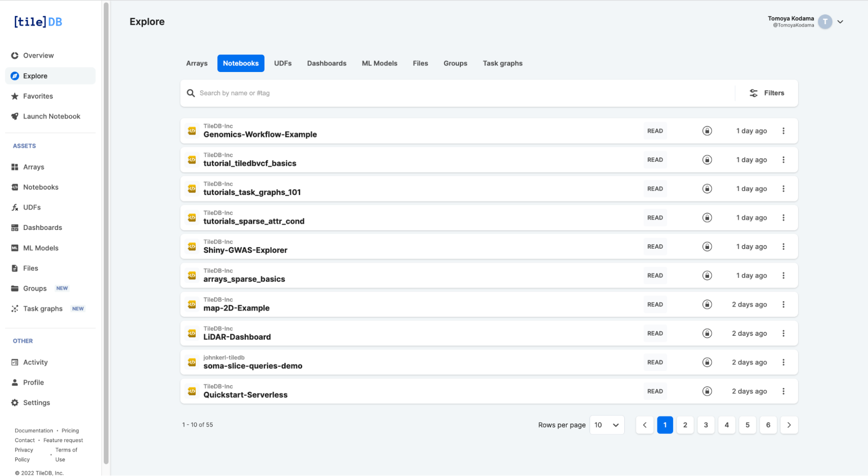Open the Terms of Use footer link
The image size is (868, 476).
(x=66, y=455)
